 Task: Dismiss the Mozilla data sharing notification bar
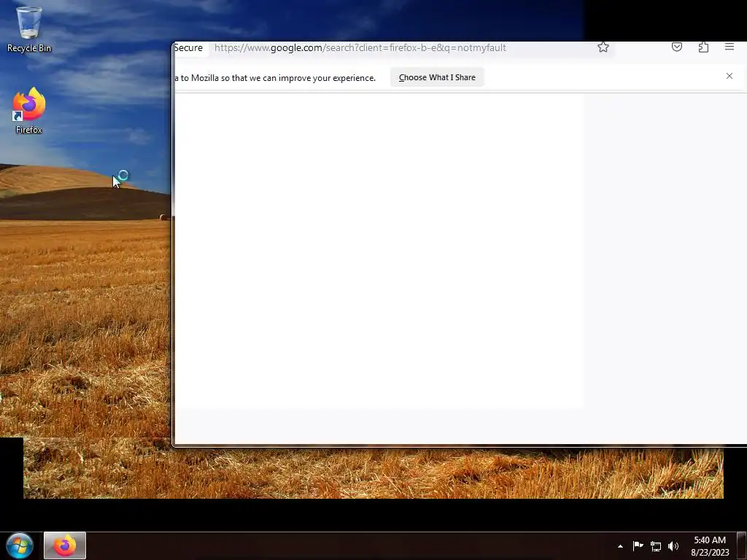(x=729, y=76)
